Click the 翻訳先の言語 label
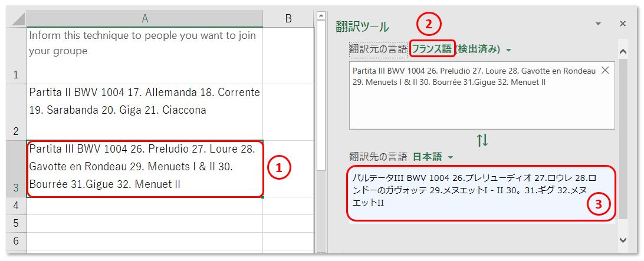The height and width of the screenshot is (261, 644). click(x=378, y=157)
